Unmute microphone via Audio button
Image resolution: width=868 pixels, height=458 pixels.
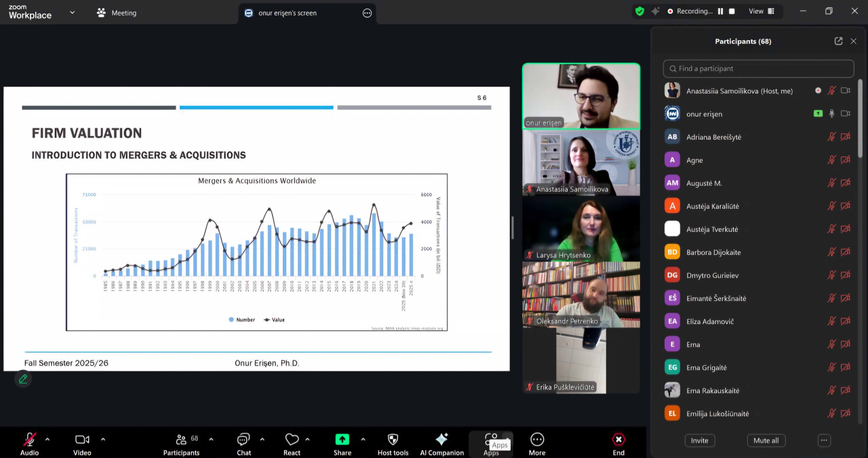tap(30, 440)
